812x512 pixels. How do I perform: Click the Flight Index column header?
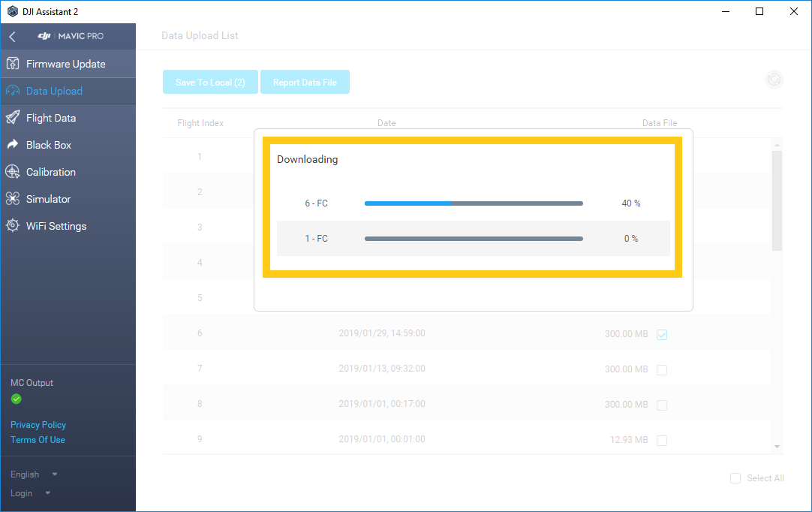[200, 123]
